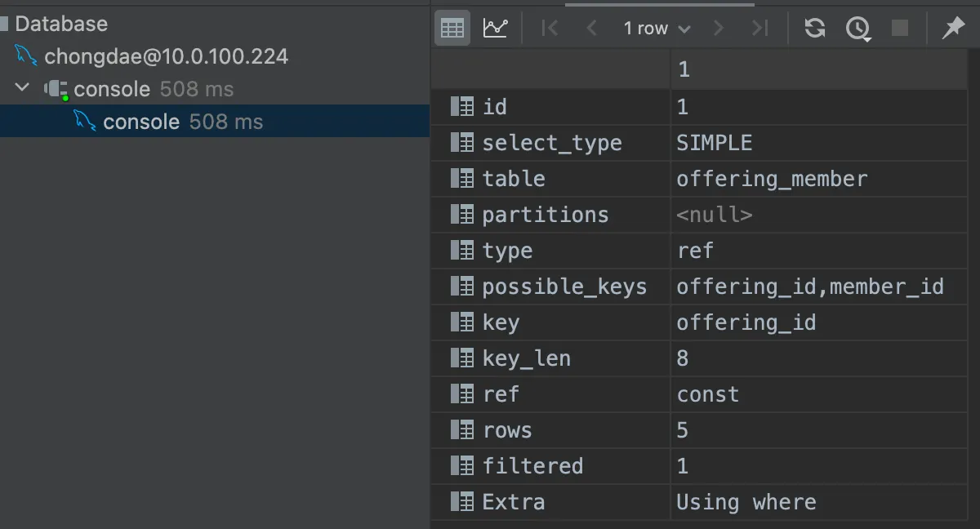Jump to last page arrow
980x529 pixels.
pos(760,29)
